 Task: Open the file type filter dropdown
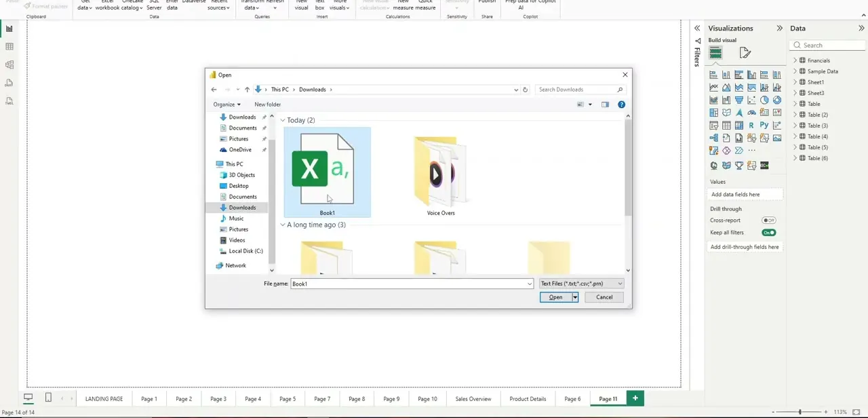pos(581,284)
